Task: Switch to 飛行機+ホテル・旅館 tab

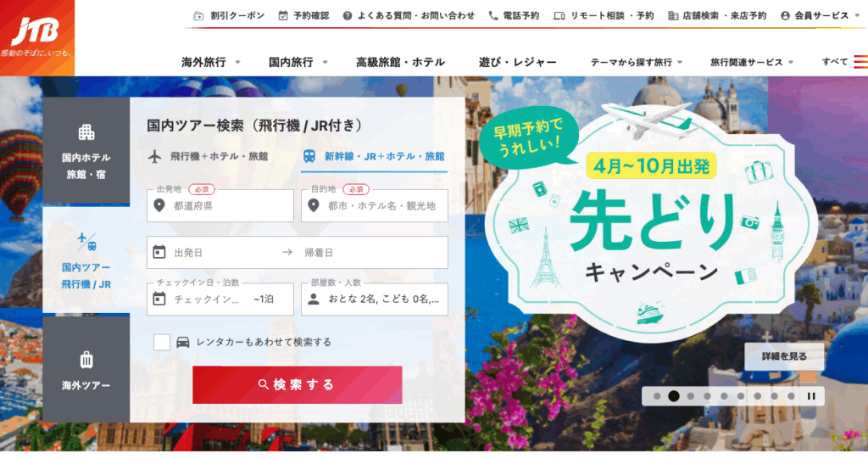Action: click(209, 157)
